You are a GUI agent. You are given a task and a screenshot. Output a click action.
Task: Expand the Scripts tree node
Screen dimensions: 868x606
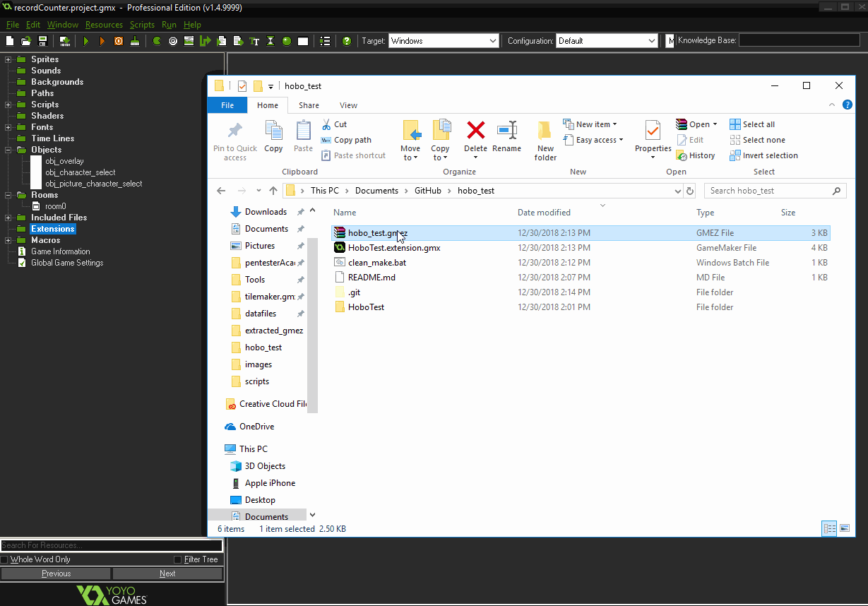coord(8,105)
